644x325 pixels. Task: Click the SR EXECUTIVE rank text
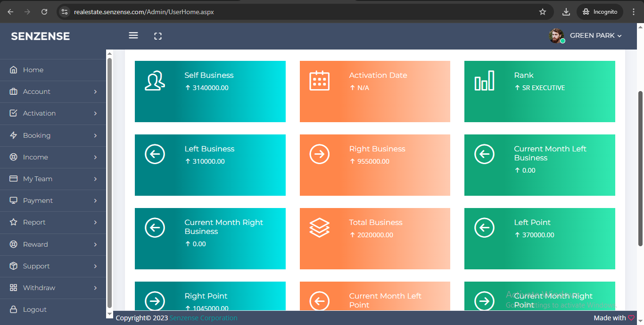(544, 88)
